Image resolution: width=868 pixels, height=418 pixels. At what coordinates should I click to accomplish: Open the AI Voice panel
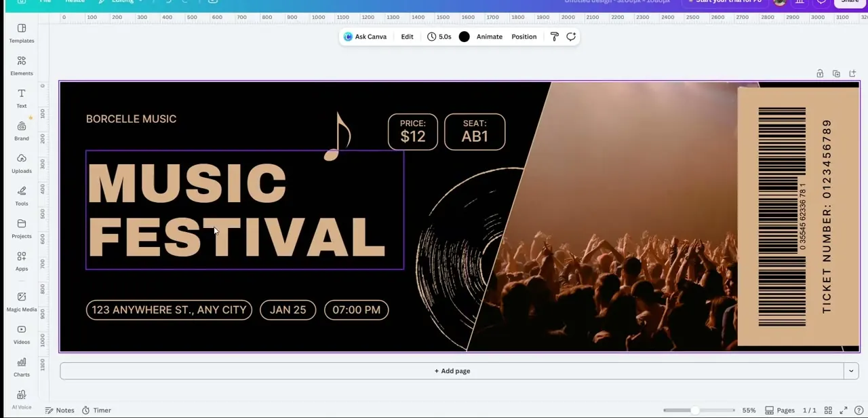click(22, 400)
